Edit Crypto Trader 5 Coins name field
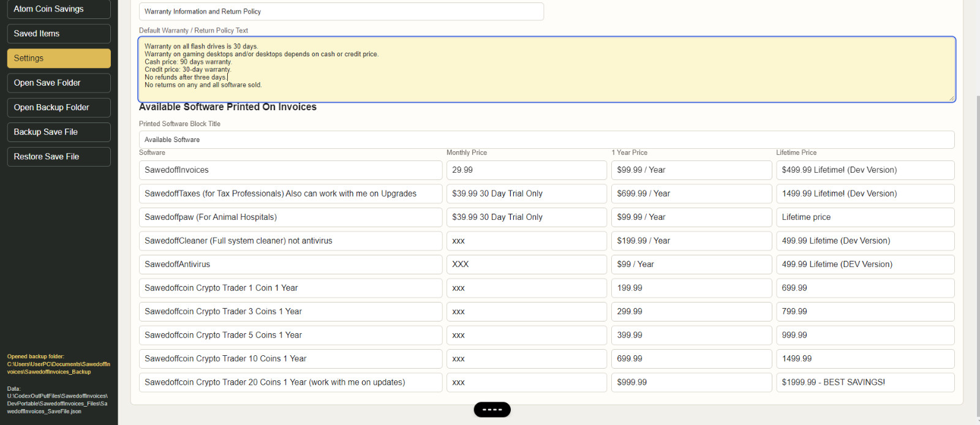Viewport: 980px width, 425px height. 290,335
